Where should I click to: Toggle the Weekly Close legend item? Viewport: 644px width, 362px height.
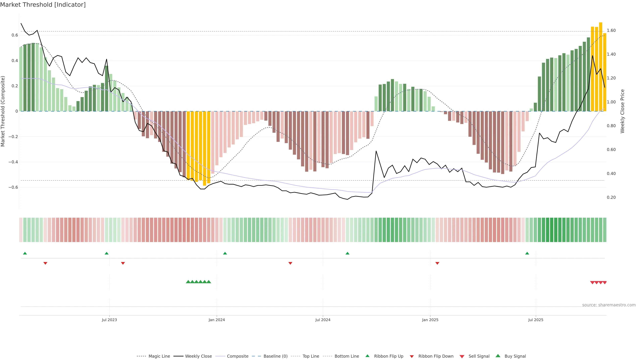[x=198, y=356]
